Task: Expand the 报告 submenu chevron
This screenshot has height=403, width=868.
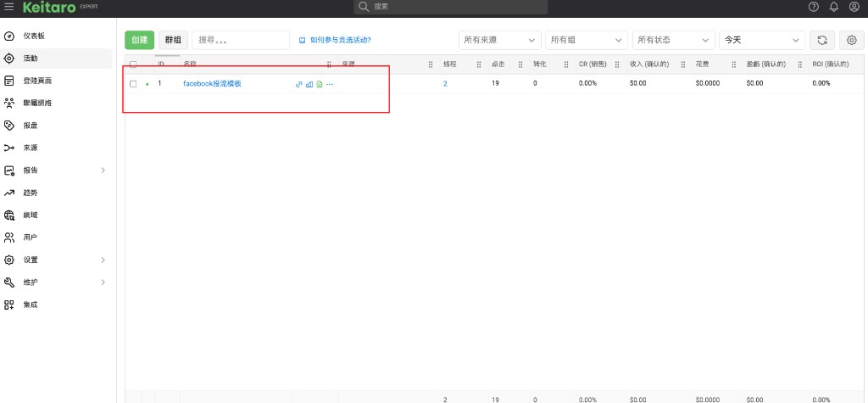Action: coord(103,171)
